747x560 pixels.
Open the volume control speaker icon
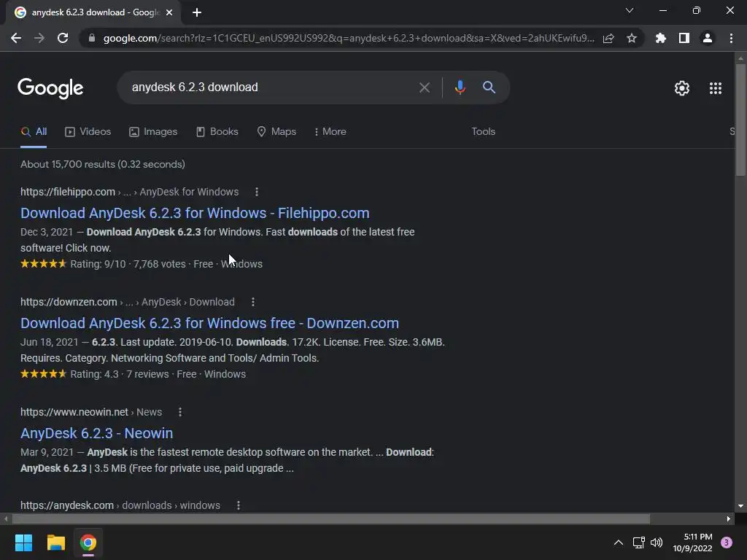657,542
